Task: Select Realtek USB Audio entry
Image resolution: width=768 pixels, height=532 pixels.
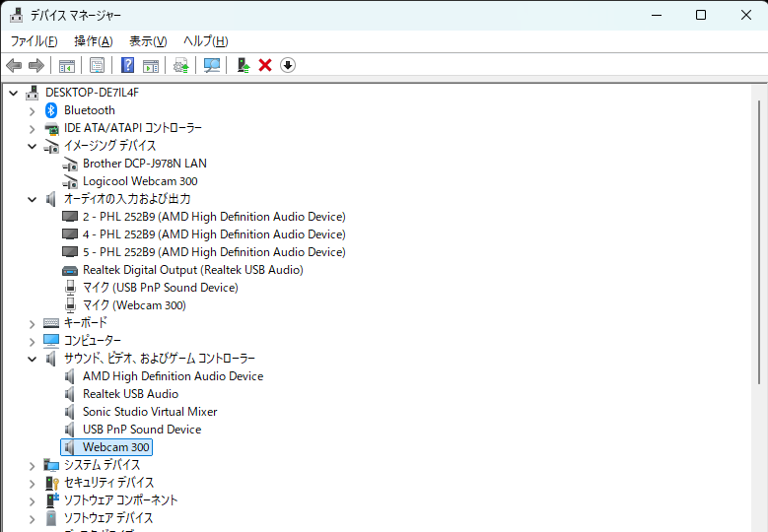Action: click(130, 394)
